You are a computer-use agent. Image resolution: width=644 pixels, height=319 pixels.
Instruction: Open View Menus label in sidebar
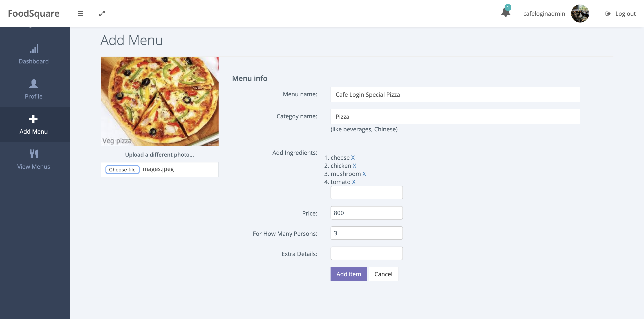(x=34, y=166)
